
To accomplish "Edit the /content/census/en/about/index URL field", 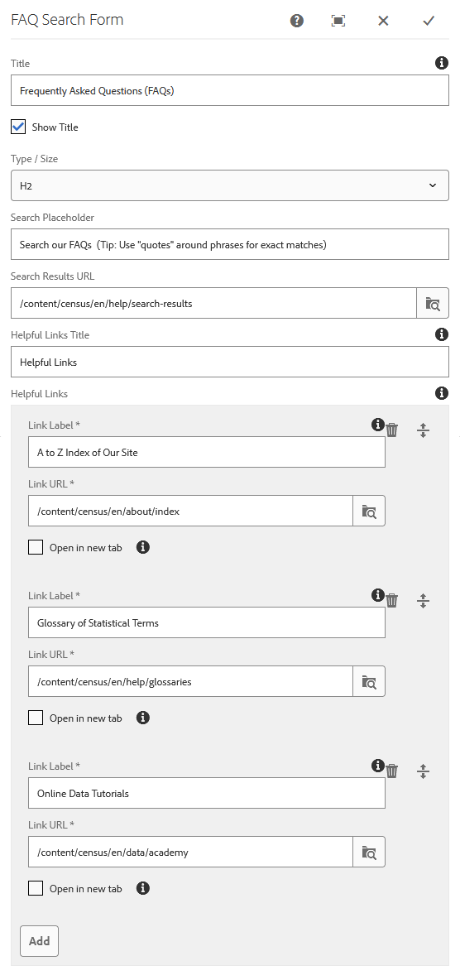I will (190, 512).
